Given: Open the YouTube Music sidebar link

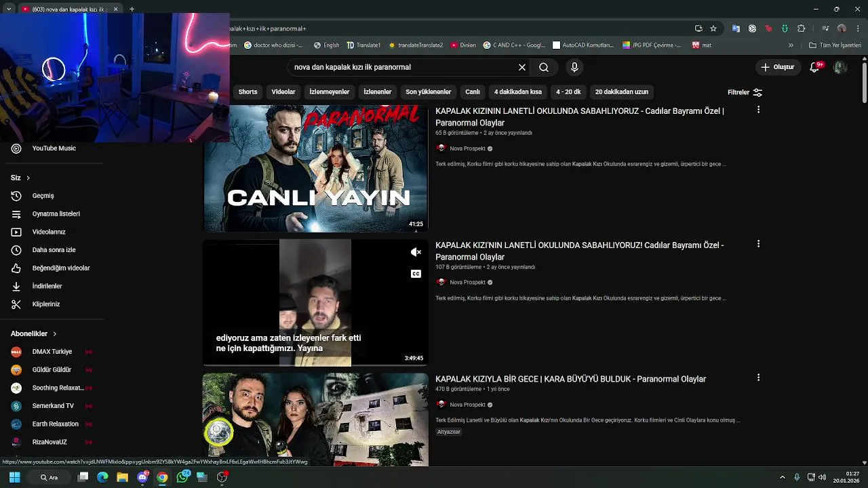Looking at the screenshot, I should pos(53,148).
